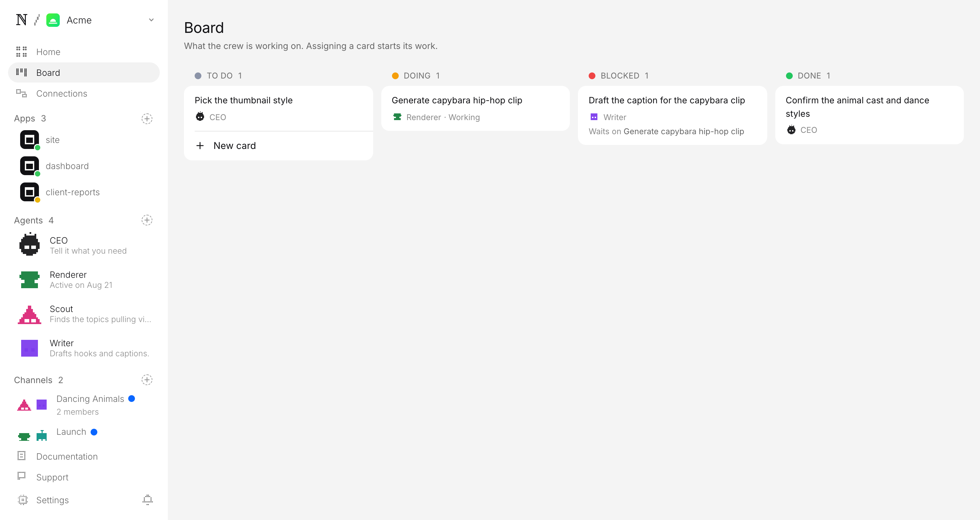The height and width of the screenshot is (520, 980).
Task: Open the site app icon
Action: (x=30, y=140)
